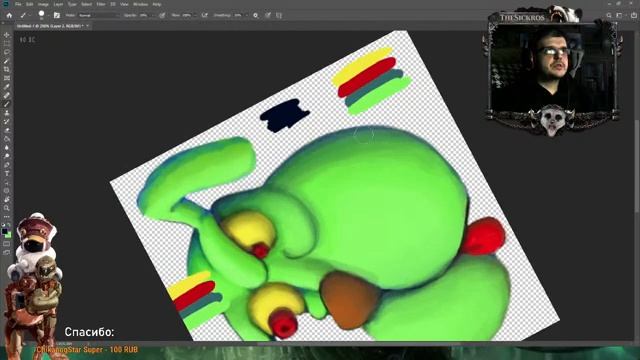Close the Untitled-1 document tab

pos(87,26)
